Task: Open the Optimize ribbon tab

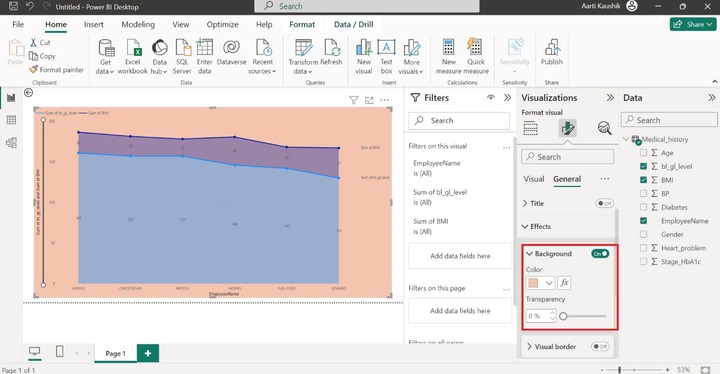Action: (222, 24)
